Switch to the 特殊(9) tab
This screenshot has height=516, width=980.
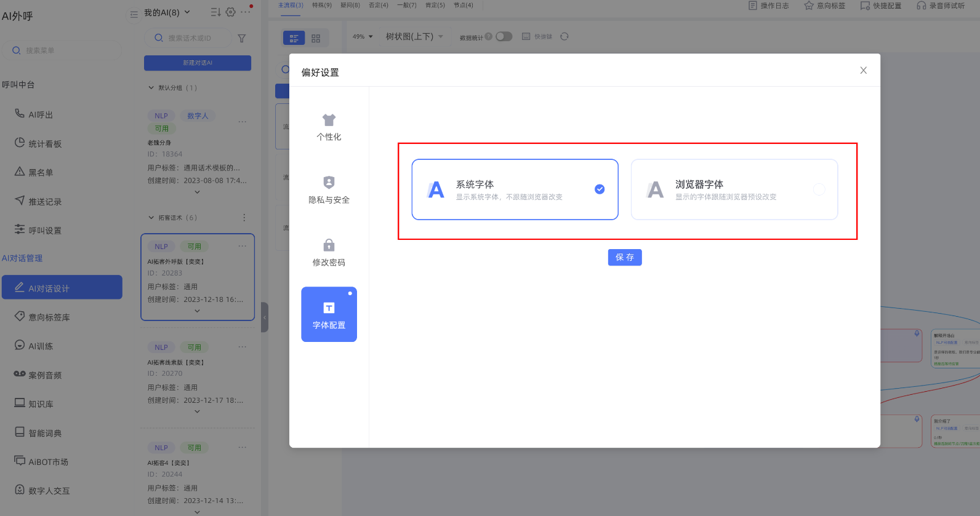coord(321,6)
